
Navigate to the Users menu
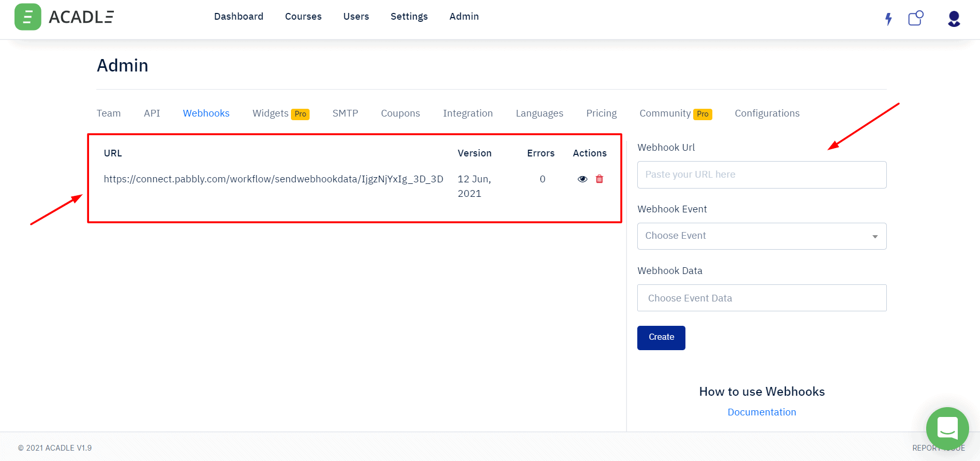[356, 17]
